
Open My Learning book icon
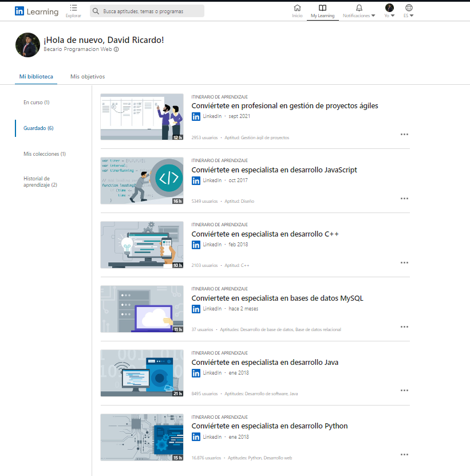(322, 8)
